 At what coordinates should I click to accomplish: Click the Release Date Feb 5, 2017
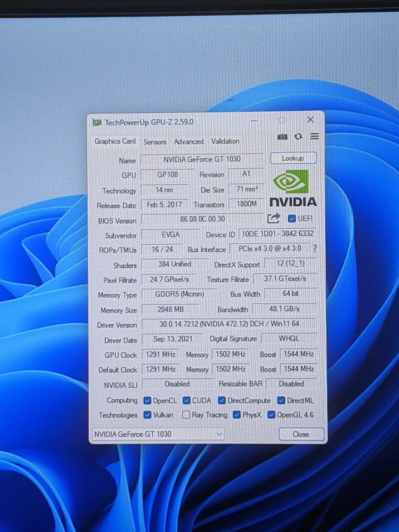pyautogui.click(x=164, y=205)
